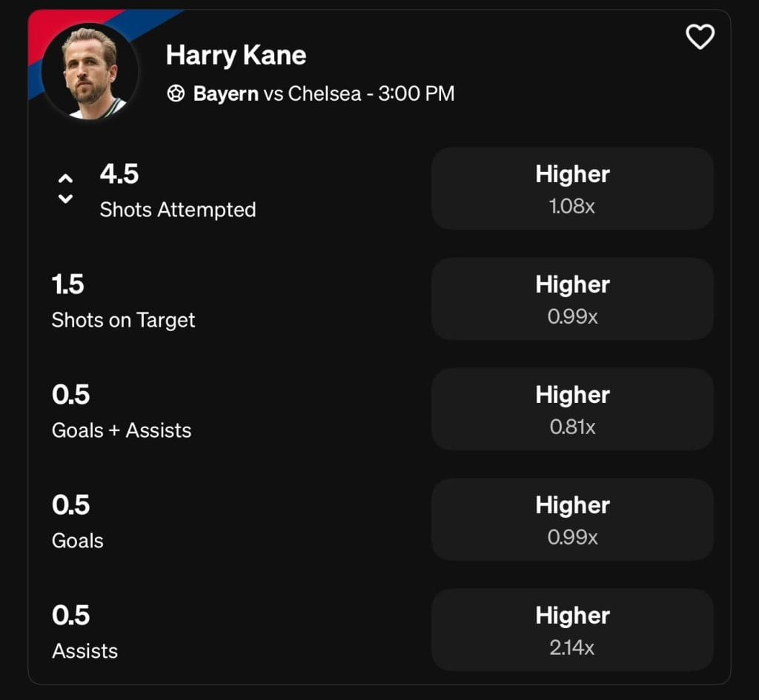The image size is (759, 700).
Task: Select Higher 2.14x for Assists
Action: click(572, 630)
